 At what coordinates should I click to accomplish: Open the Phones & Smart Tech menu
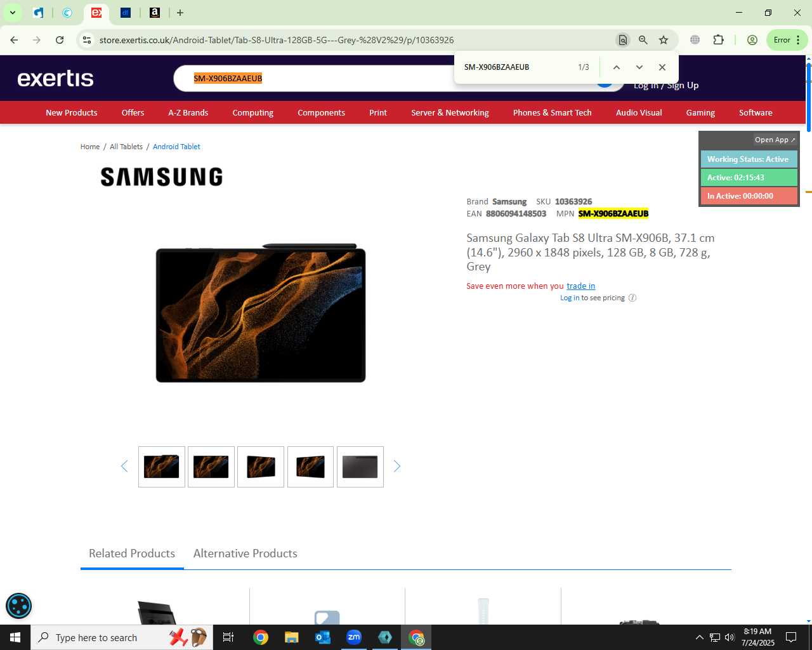coord(552,112)
